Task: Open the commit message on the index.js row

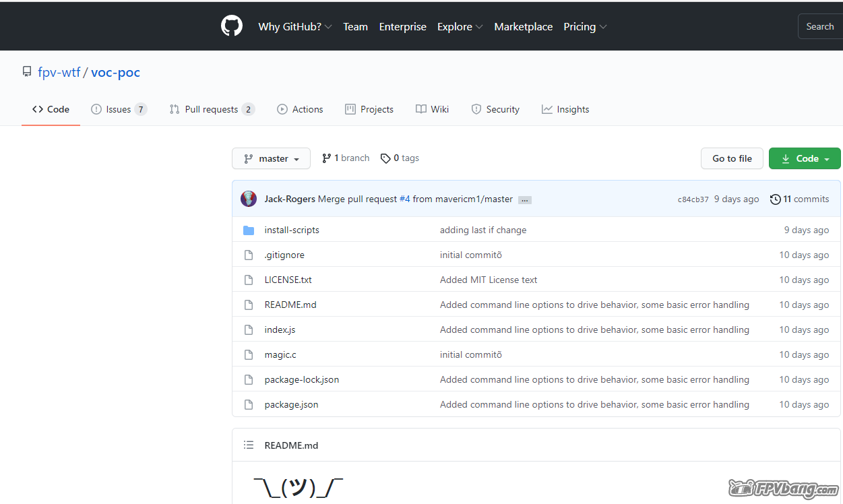Action: [x=594, y=330]
